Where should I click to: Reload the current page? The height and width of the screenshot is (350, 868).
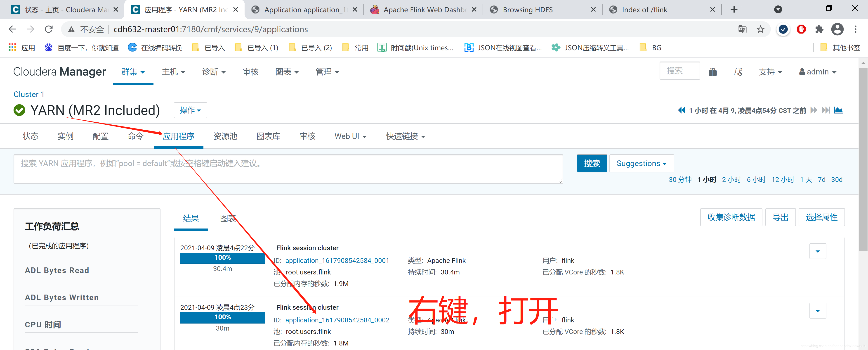click(x=49, y=29)
